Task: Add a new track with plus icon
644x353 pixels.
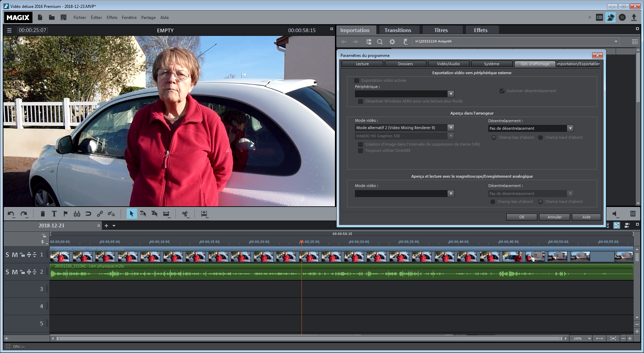Action: [x=7, y=339]
